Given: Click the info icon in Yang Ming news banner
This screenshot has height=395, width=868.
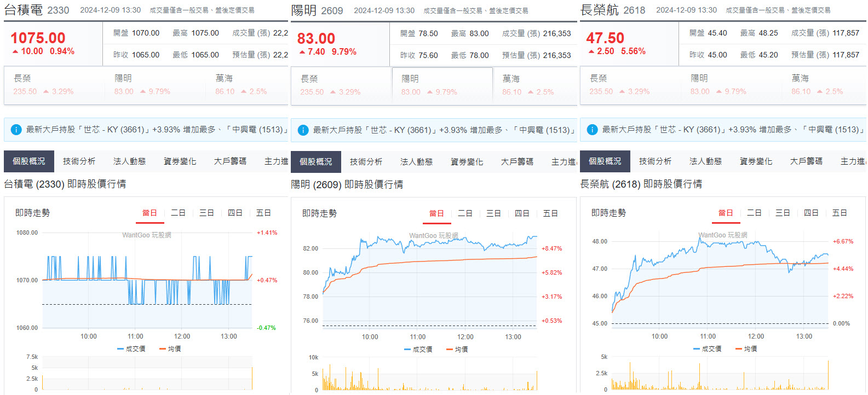Looking at the screenshot, I should (303, 130).
